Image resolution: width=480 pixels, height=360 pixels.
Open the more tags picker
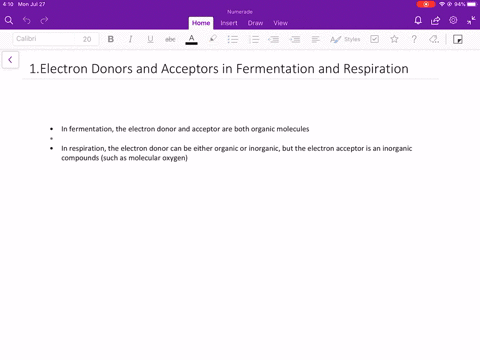[x=434, y=39]
